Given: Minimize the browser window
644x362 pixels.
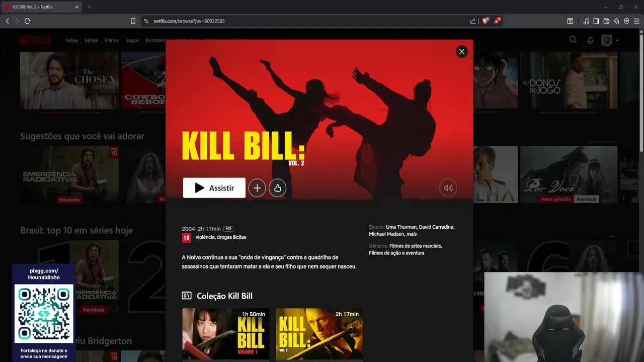Looking at the screenshot, I should 605,7.
